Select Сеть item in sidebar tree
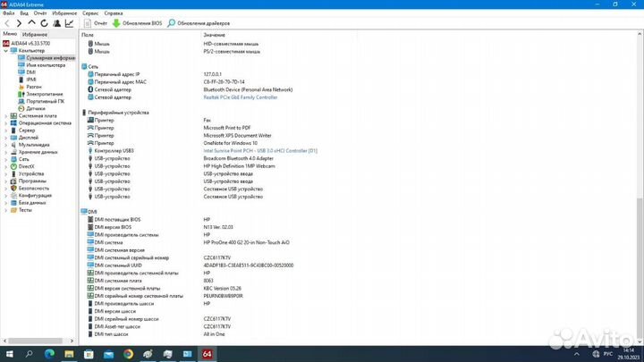This screenshot has height=362, width=644. coord(20,159)
